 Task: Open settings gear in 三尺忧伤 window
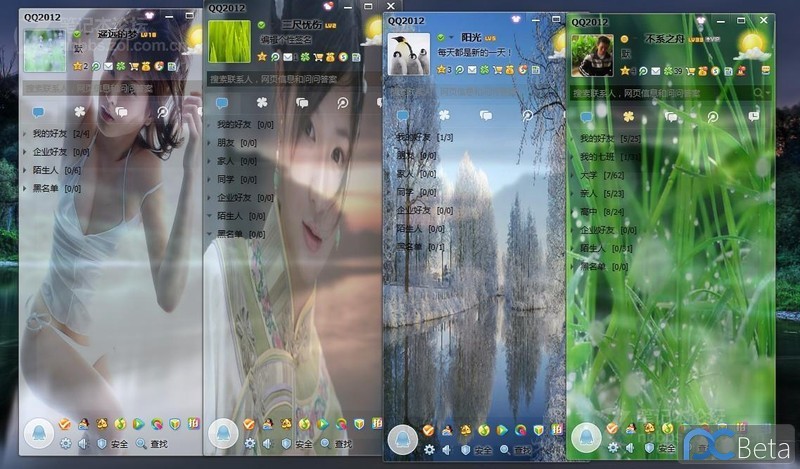(x=249, y=444)
